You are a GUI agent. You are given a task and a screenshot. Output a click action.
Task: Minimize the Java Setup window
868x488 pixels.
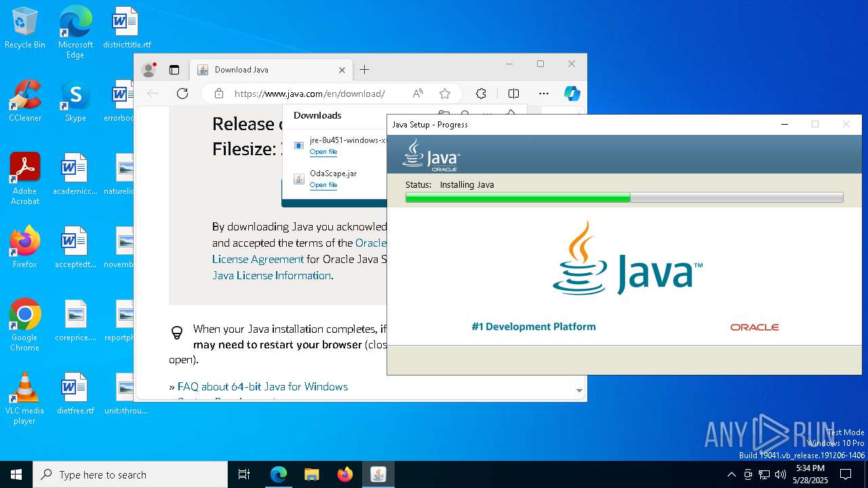coord(785,124)
